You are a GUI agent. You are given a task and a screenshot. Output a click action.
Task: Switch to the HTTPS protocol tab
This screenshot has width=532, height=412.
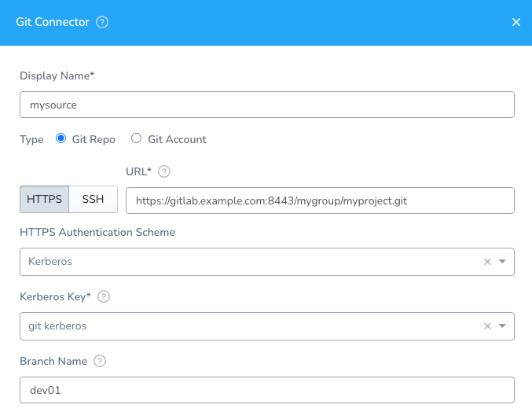pos(45,199)
